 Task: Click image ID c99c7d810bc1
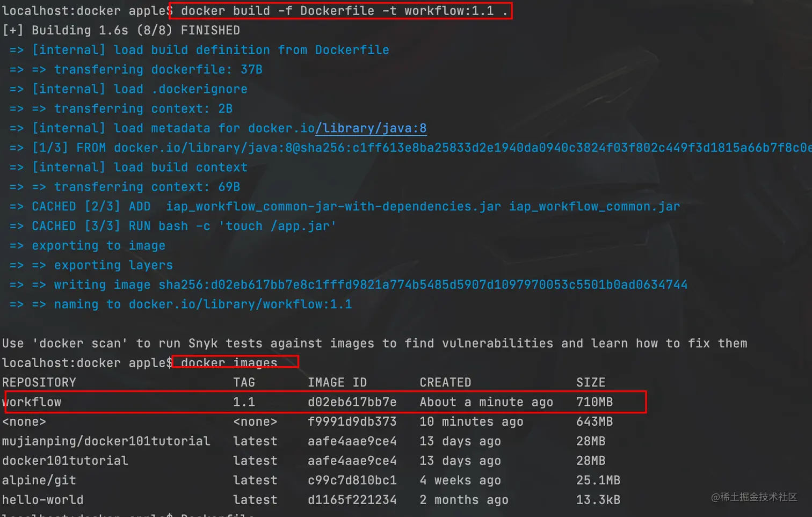[x=352, y=480]
